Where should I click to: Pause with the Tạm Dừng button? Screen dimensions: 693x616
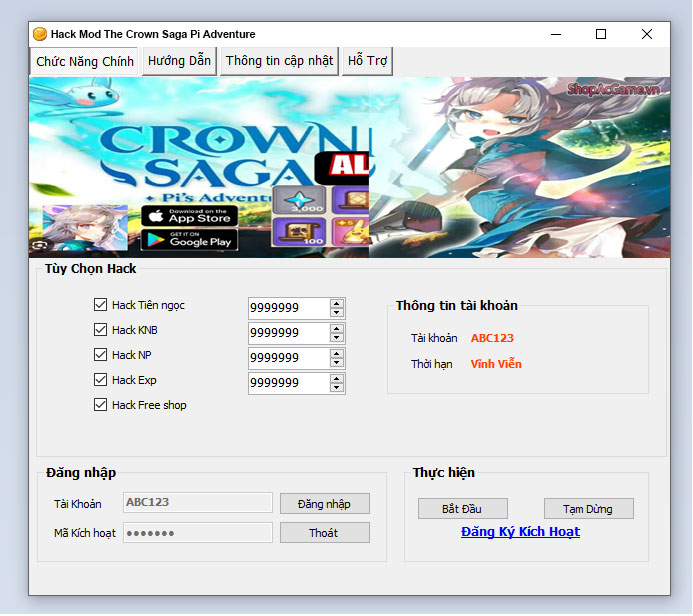588,509
